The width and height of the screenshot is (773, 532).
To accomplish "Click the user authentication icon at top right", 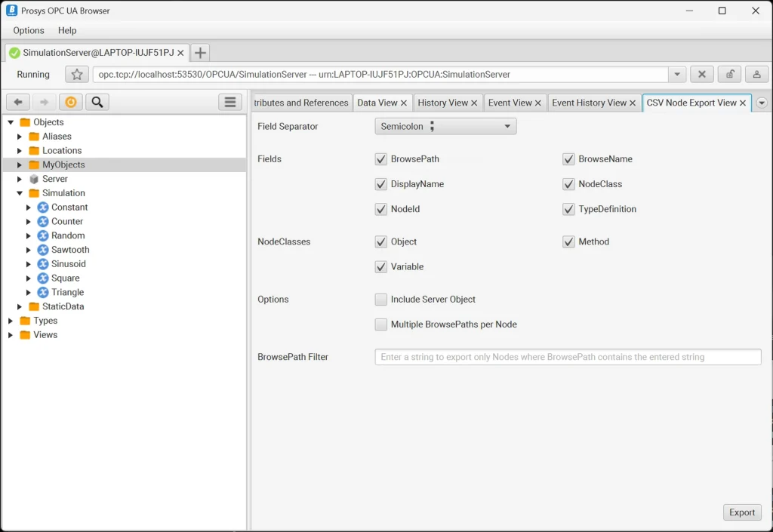I will (757, 74).
